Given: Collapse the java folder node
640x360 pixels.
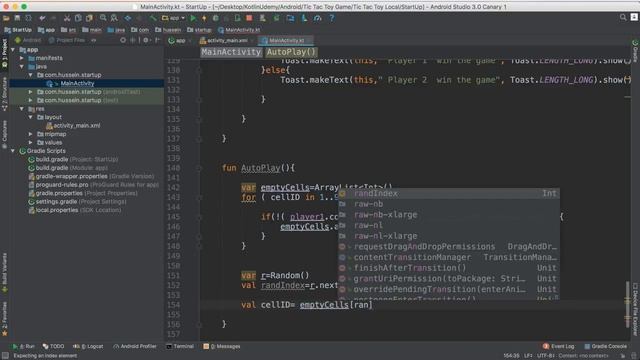Looking at the screenshot, I should tap(22, 67).
